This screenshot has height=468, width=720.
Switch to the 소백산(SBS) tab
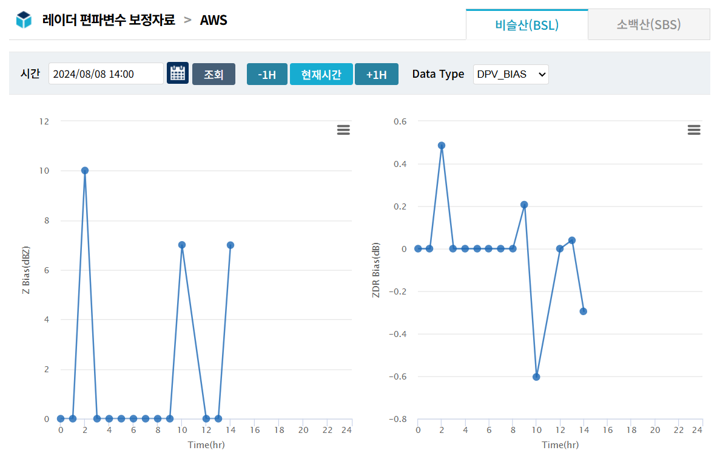click(648, 24)
